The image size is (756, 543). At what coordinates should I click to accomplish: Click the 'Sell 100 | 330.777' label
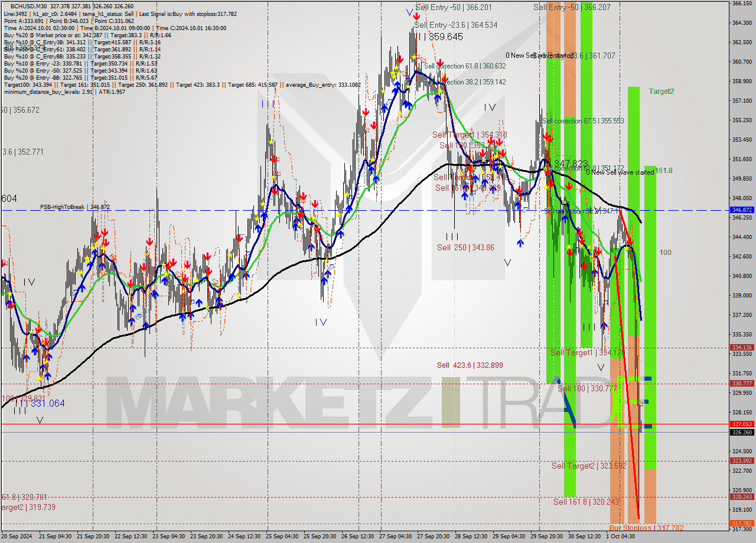tap(587, 388)
